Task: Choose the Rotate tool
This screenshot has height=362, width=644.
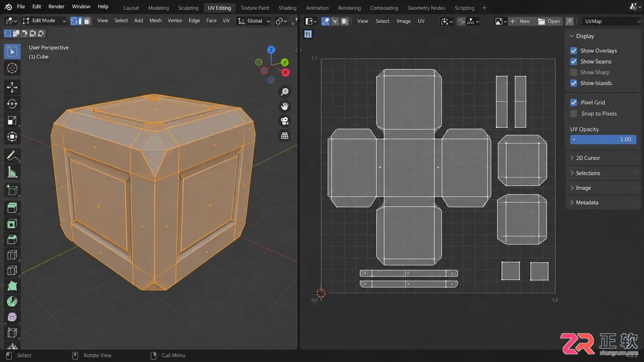Action: click(x=12, y=104)
